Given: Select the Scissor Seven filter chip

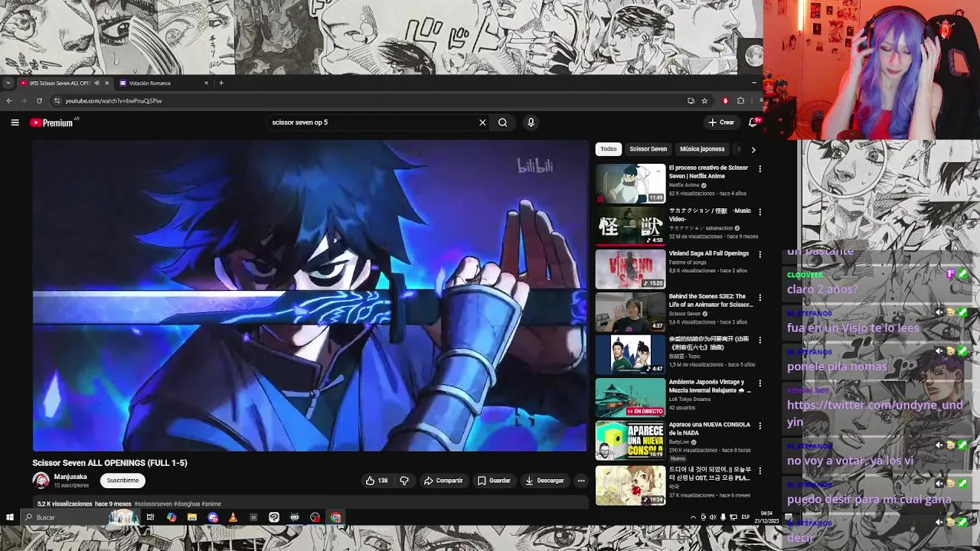Looking at the screenshot, I should (648, 149).
